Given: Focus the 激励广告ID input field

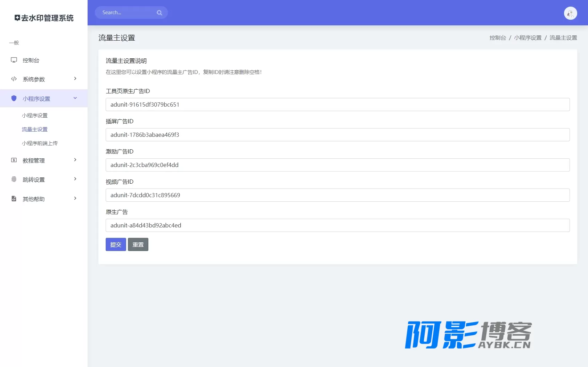Looking at the screenshot, I should click(x=338, y=165).
